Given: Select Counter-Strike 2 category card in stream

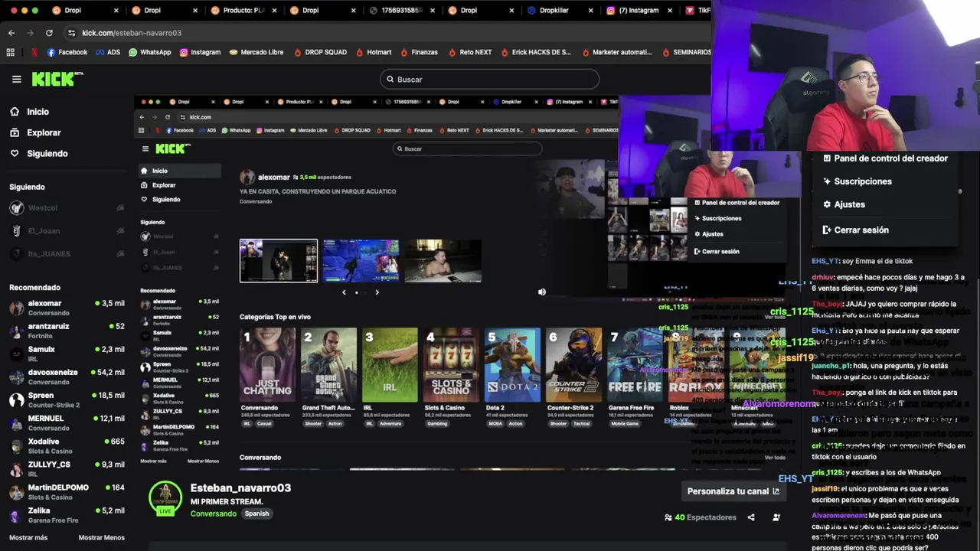Looking at the screenshot, I should [573, 365].
